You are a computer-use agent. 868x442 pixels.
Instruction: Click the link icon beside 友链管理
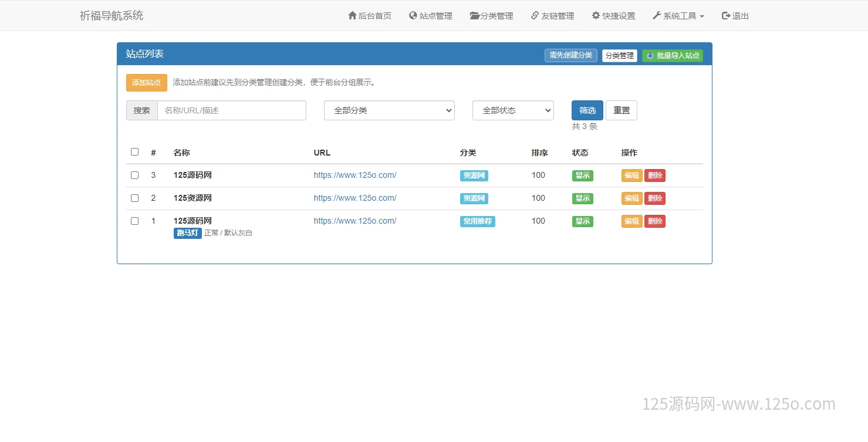coord(535,16)
